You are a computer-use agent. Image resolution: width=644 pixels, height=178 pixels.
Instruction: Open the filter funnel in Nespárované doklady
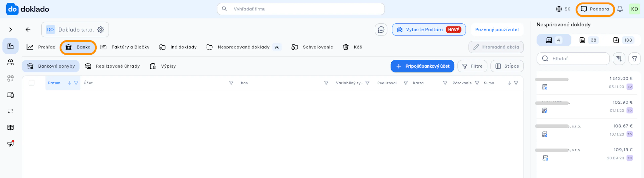634,58
